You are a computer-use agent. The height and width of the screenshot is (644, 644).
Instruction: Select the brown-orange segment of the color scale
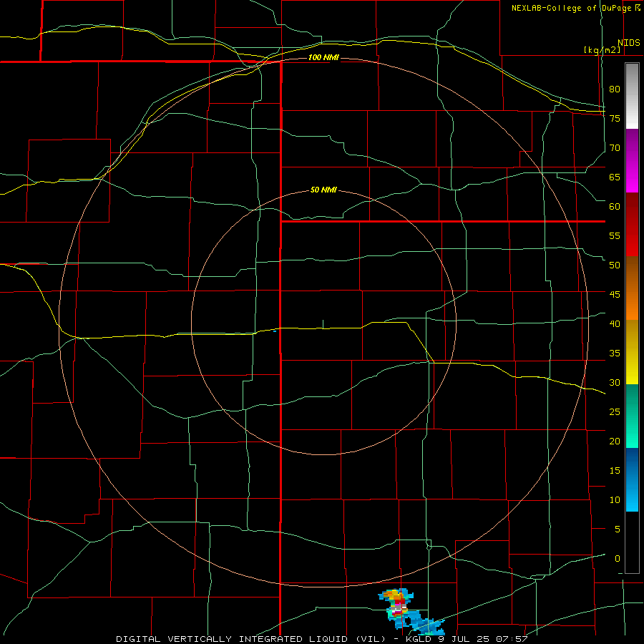coord(632,288)
